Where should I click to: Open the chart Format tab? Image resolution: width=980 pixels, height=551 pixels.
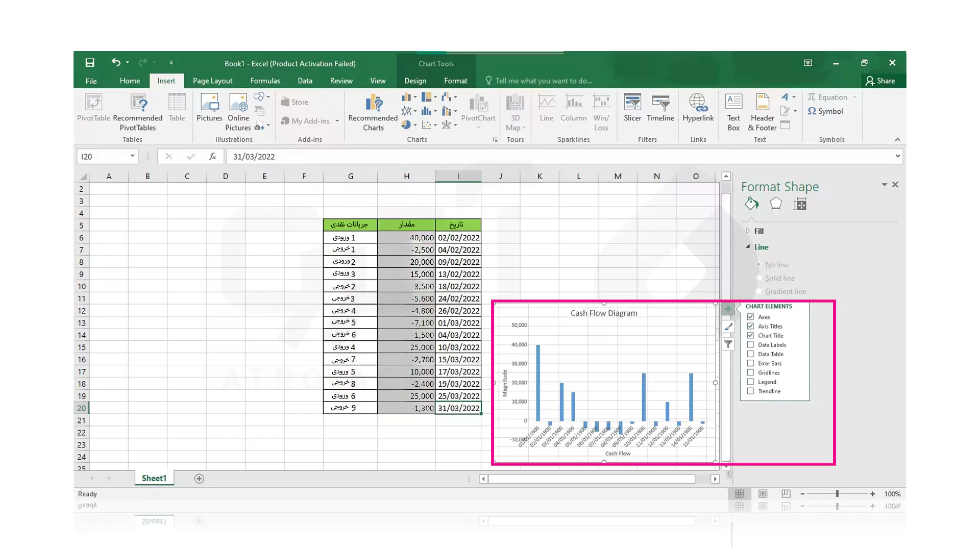(x=455, y=81)
